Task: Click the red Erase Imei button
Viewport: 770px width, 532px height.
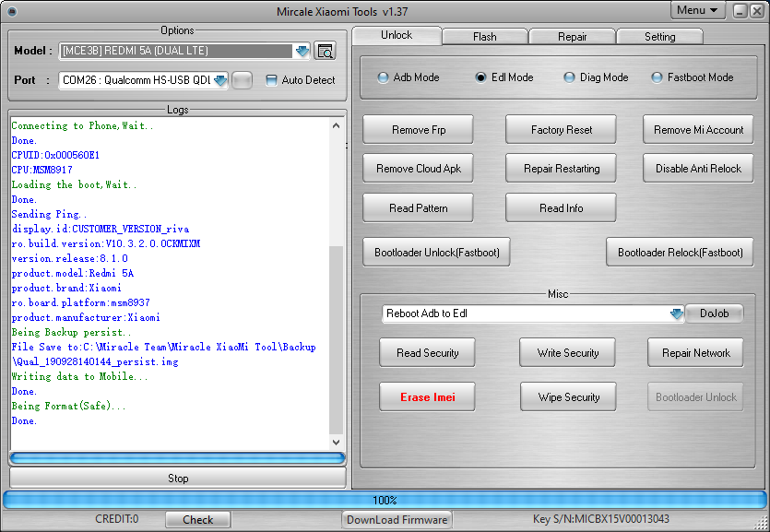Action: click(x=427, y=396)
